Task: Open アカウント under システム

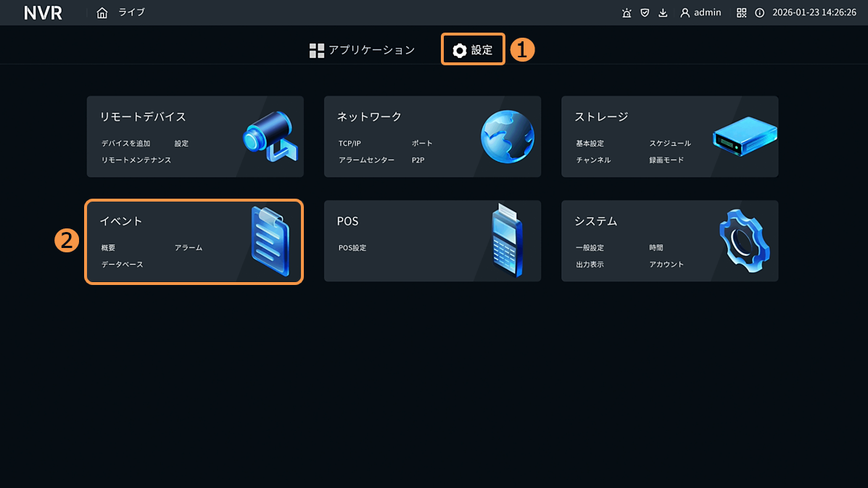Action: click(666, 265)
